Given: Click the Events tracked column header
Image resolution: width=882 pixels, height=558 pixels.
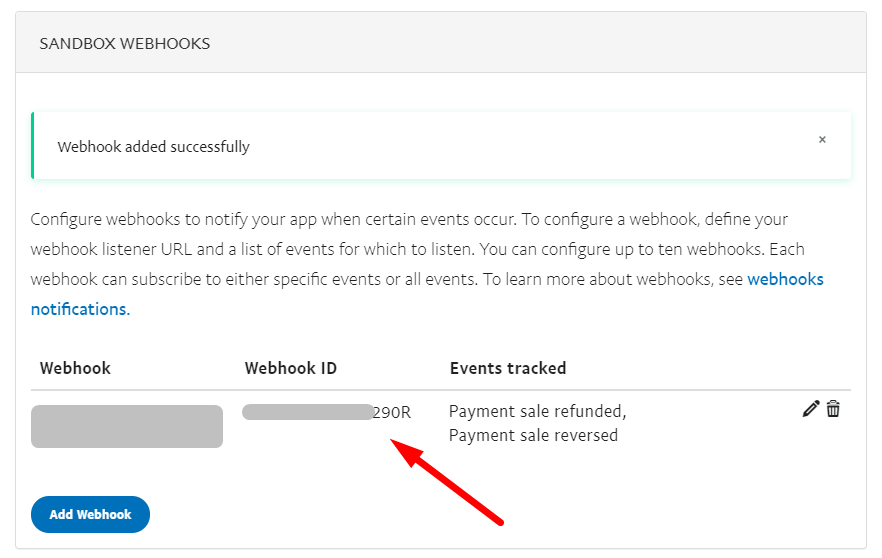Looking at the screenshot, I should [507, 368].
